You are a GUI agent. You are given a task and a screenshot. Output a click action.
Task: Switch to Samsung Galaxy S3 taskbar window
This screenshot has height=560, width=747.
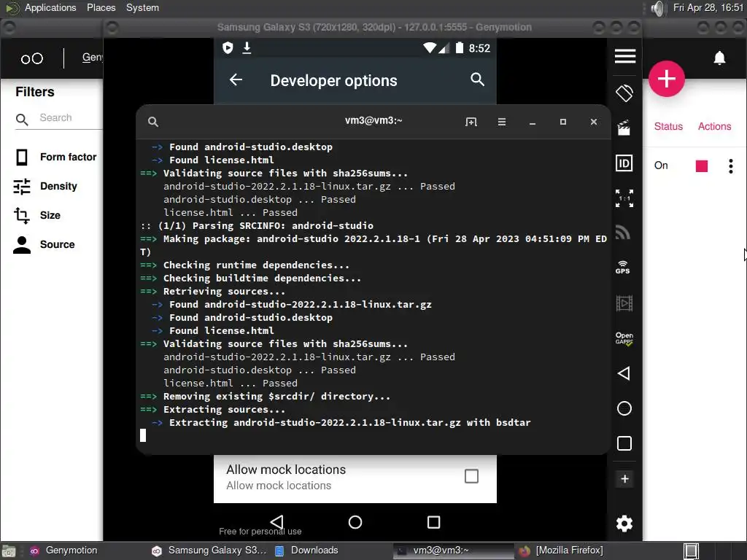[x=209, y=551]
